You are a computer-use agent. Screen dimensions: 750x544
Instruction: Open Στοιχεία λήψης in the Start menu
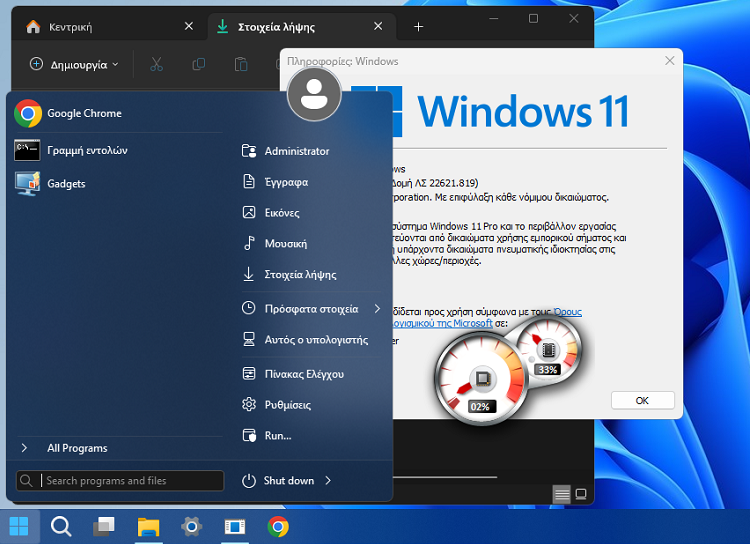[311, 274]
